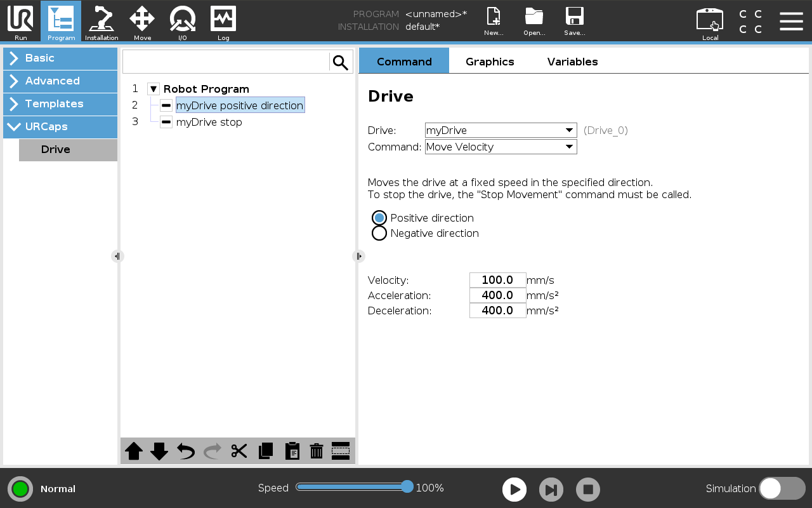Expand the Advanced section in sidebar
812x508 pixels.
tap(60, 81)
